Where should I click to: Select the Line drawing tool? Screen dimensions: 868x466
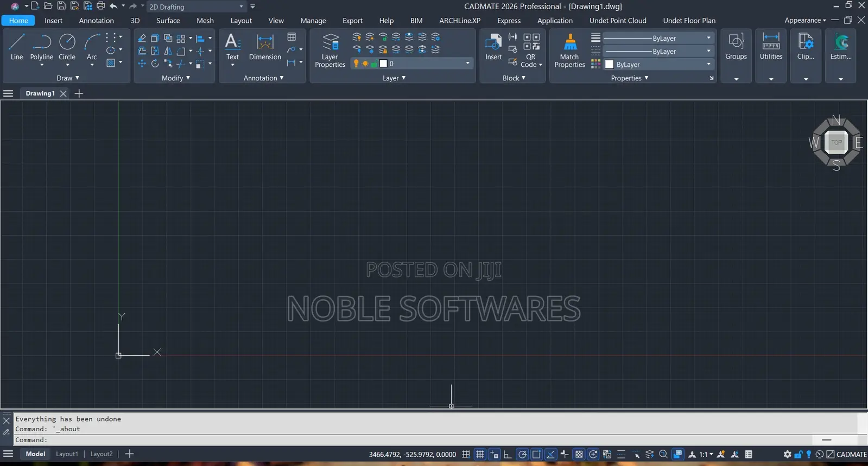(17, 47)
